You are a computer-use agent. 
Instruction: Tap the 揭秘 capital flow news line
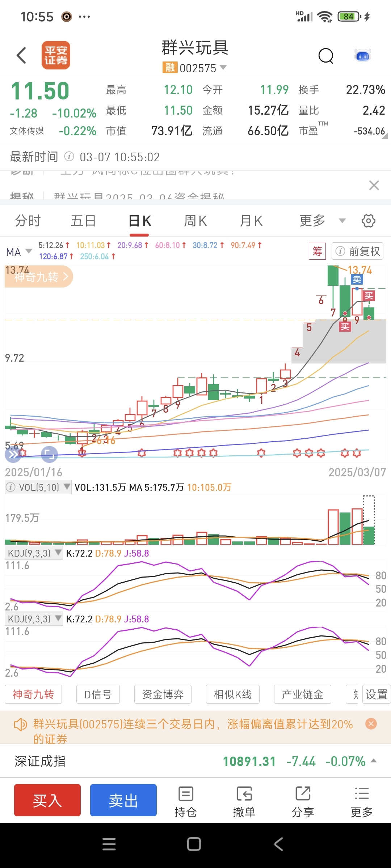[139, 196]
